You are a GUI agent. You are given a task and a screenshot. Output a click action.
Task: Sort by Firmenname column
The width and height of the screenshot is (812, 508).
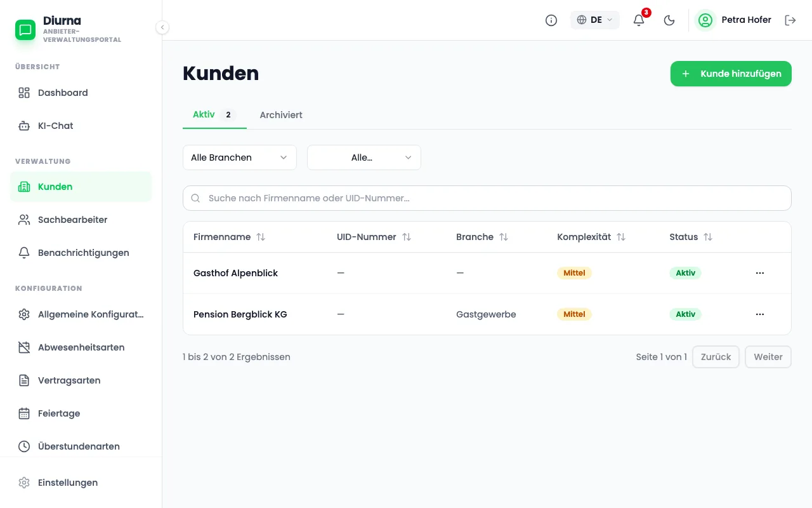point(230,237)
